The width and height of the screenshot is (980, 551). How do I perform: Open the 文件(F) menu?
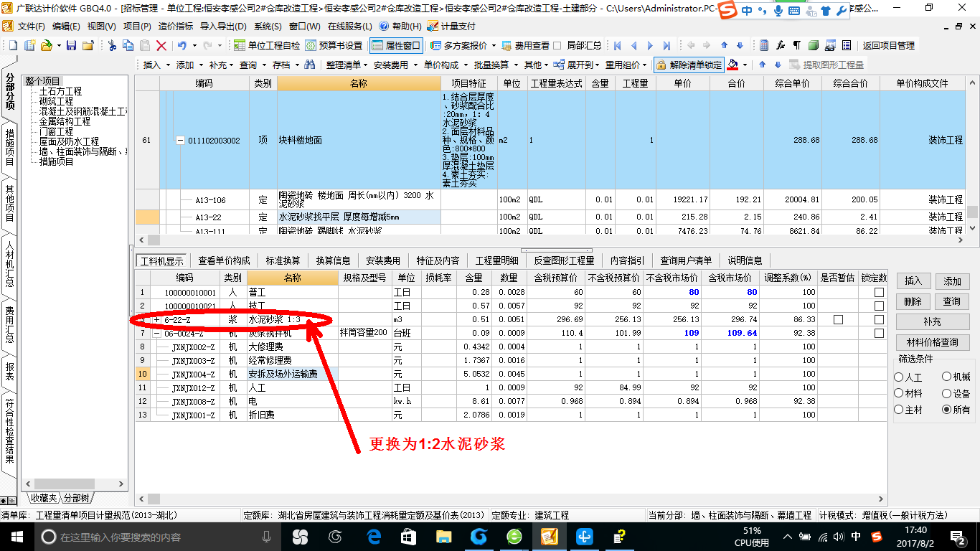point(31,27)
